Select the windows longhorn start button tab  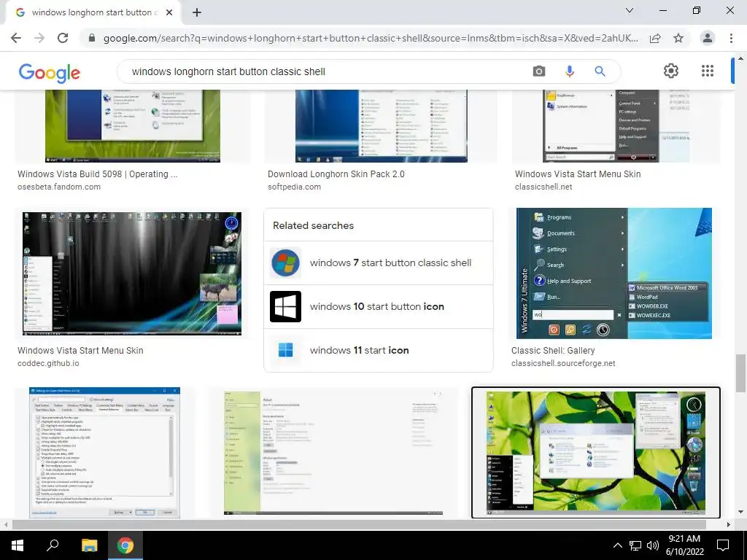[x=93, y=12]
